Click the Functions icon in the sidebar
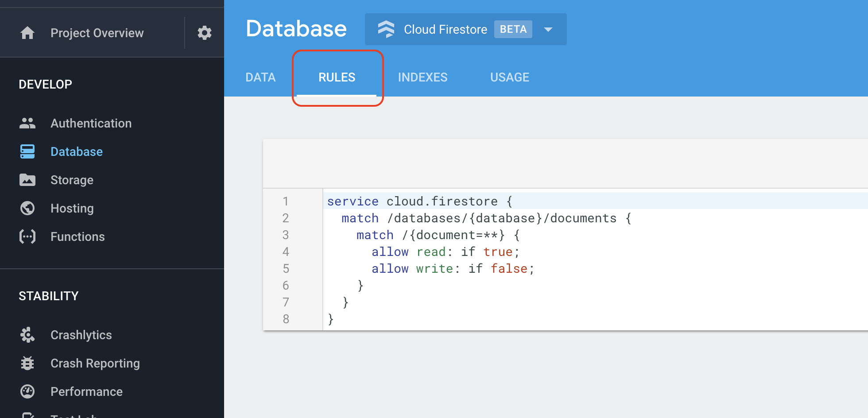The height and width of the screenshot is (418, 868). (x=27, y=236)
